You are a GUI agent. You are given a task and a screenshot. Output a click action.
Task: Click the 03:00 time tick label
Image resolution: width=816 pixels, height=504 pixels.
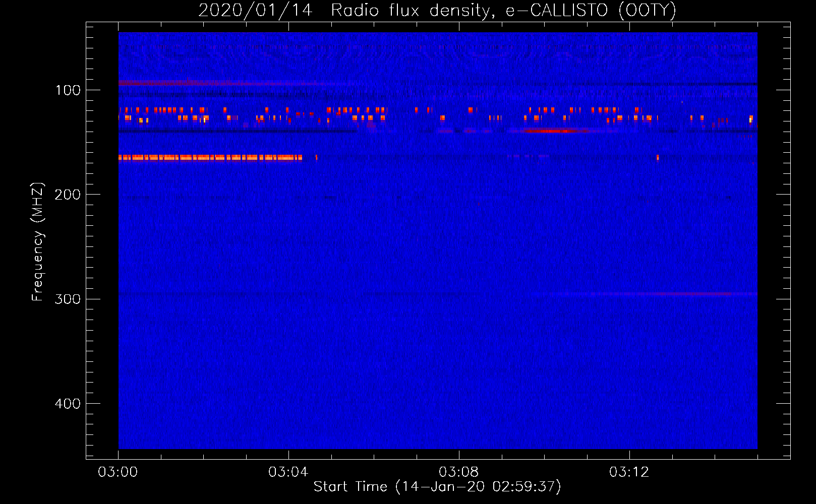click(x=118, y=472)
